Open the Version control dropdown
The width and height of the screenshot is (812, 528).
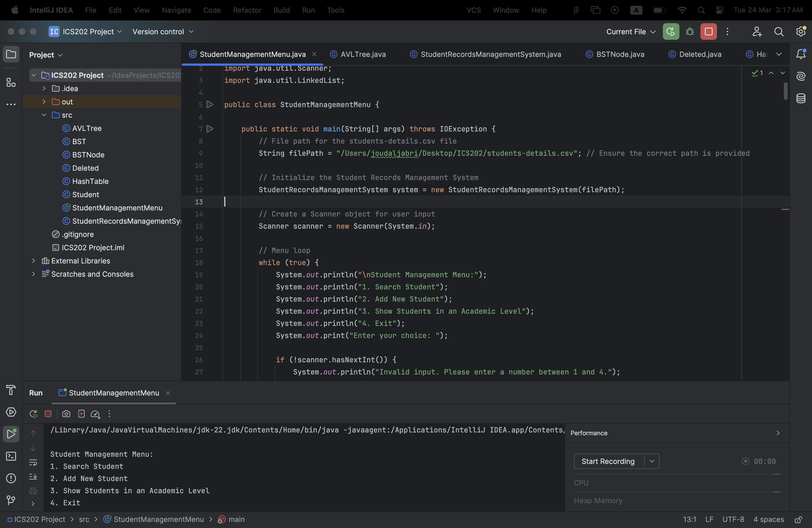[163, 32]
